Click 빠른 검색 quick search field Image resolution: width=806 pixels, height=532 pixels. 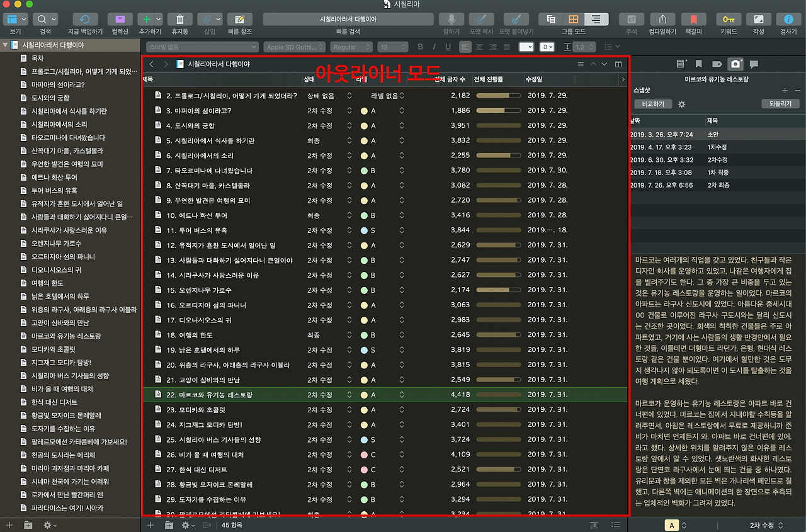(348, 20)
